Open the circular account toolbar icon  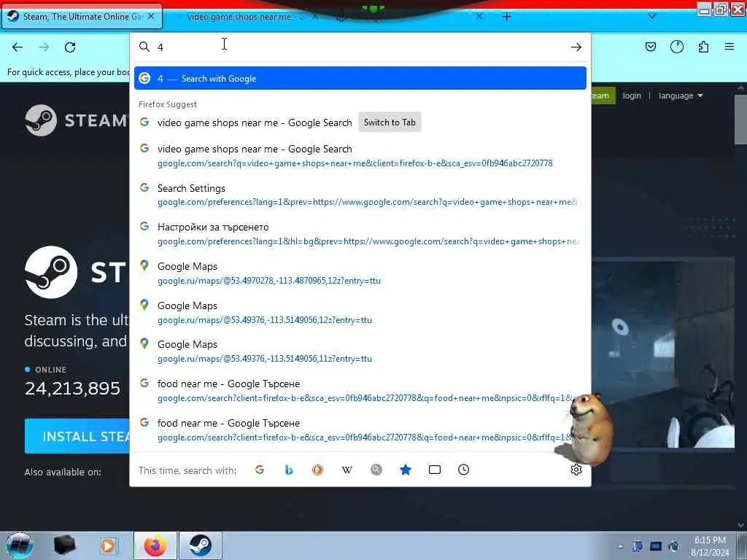click(676, 47)
